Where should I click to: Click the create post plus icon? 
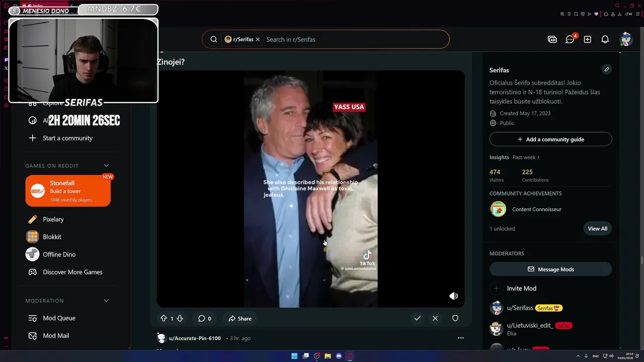(x=588, y=39)
